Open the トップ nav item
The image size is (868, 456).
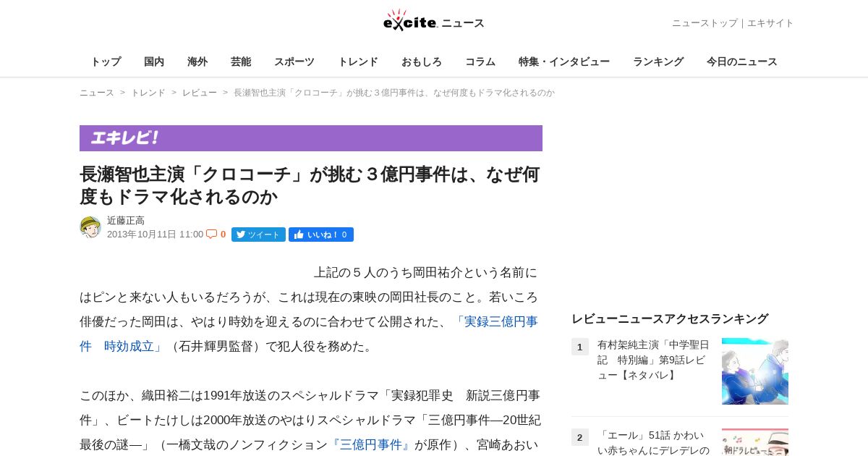pos(106,62)
